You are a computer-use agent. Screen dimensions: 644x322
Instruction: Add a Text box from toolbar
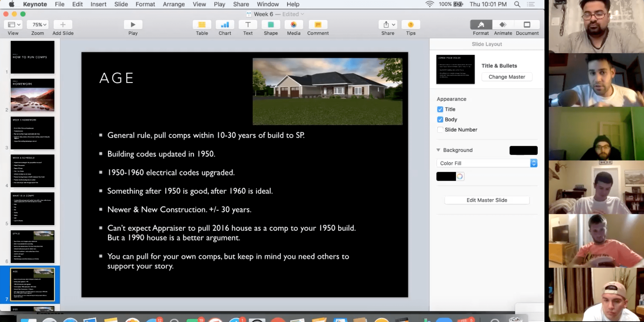[248, 25]
